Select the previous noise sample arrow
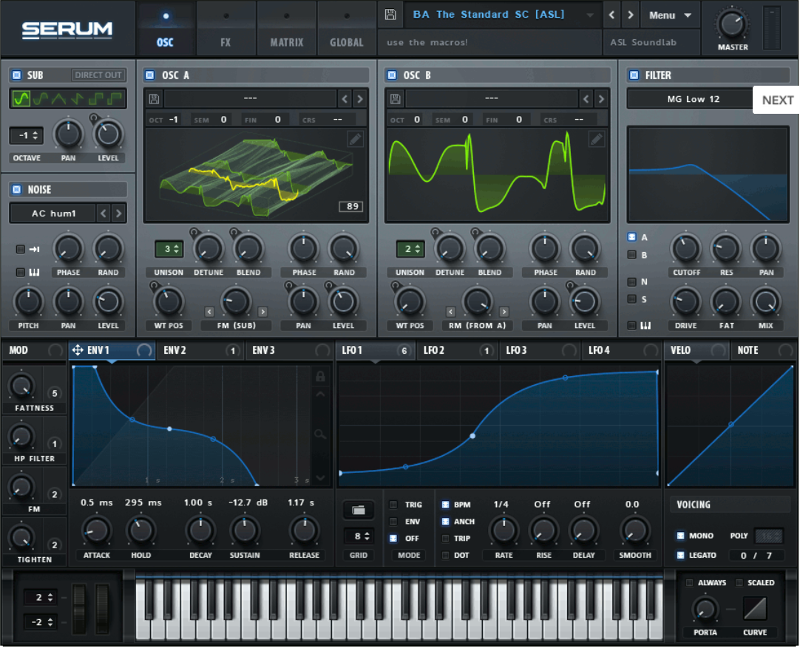800x648 pixels. point(104,213)
